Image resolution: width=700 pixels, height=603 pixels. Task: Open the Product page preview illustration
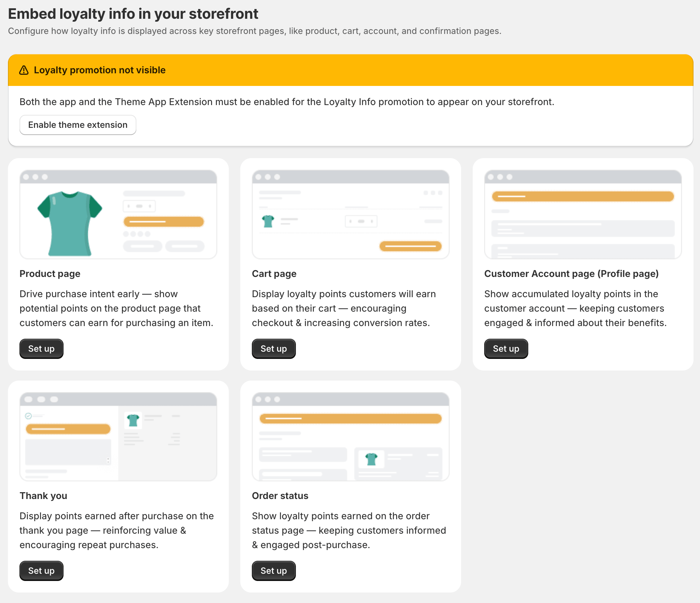click(x=118, y=214)
